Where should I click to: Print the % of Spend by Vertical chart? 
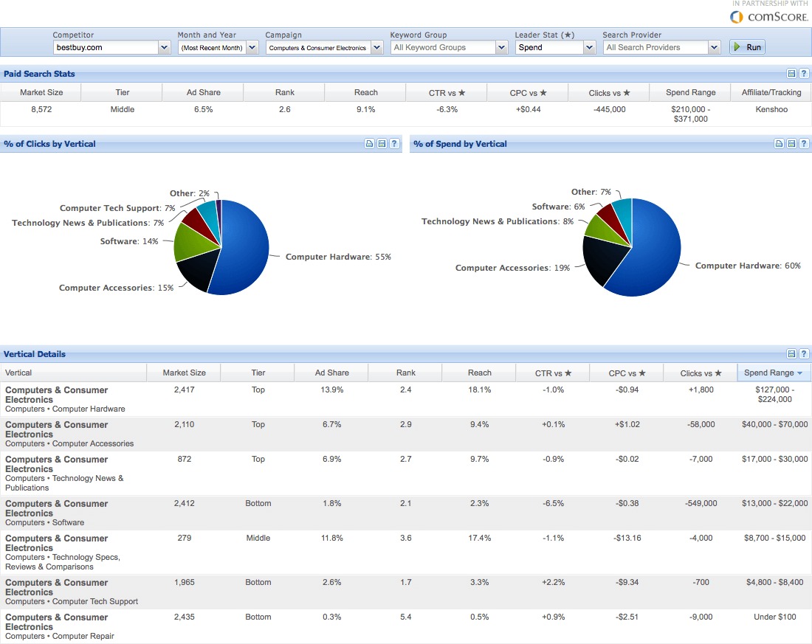click(x=779, y=144)
